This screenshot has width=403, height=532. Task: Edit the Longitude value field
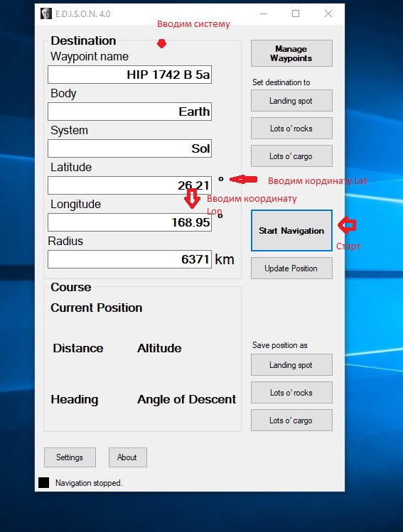[x=129, y=222]
